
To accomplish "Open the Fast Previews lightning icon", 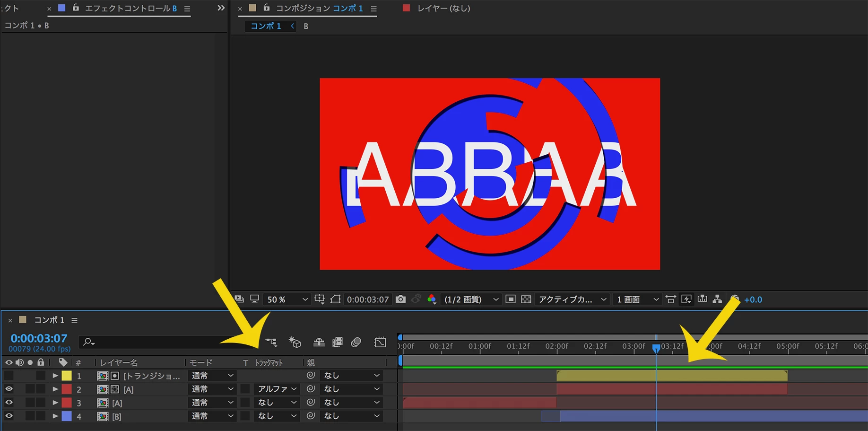I will point(686,299).
